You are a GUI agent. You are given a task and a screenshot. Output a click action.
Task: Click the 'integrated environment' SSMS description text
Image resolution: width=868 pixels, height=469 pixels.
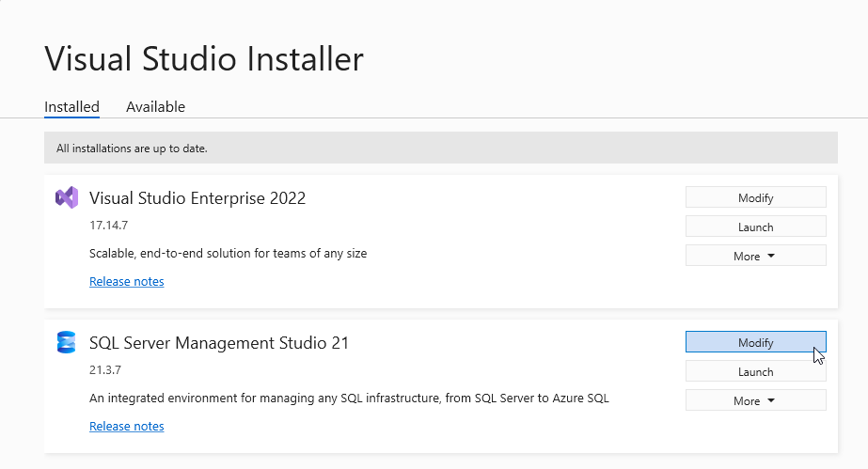pos(349,399)
